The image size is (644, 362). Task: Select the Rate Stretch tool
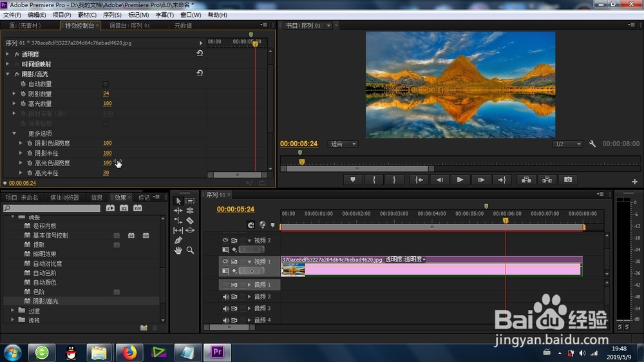click(178, 221)
